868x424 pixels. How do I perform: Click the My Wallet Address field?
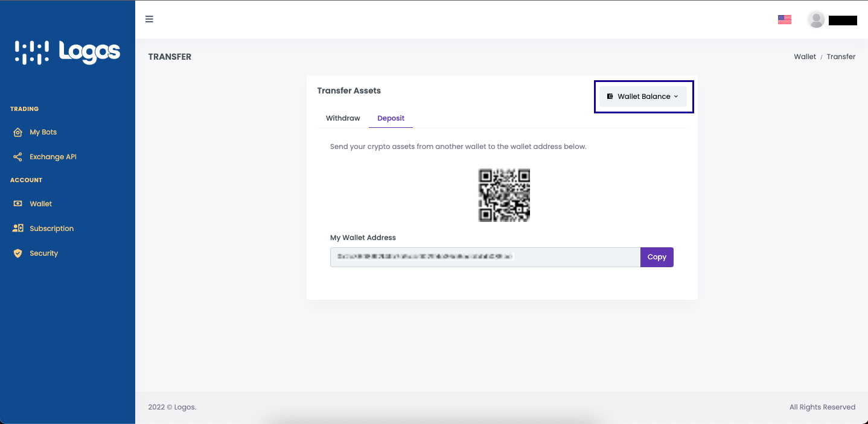485,257
